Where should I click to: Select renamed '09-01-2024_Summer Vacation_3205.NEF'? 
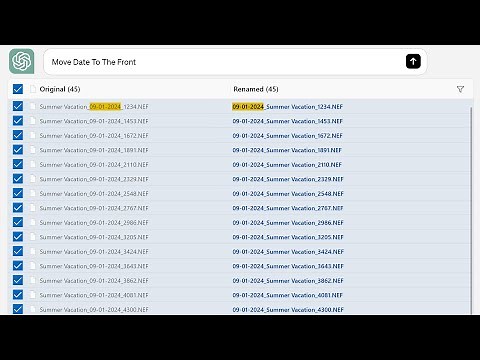pyautogui.click(x=288, y=237)
